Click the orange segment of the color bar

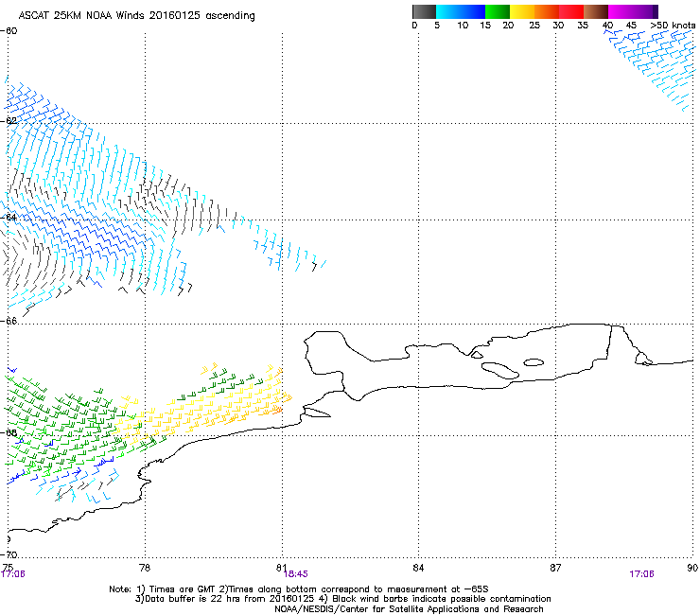547,11
